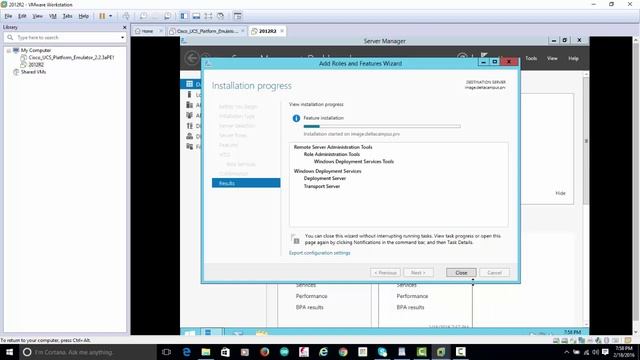Click the Previous button in the wizard
The image size is (640, 360).
click(x=385, y=273)
